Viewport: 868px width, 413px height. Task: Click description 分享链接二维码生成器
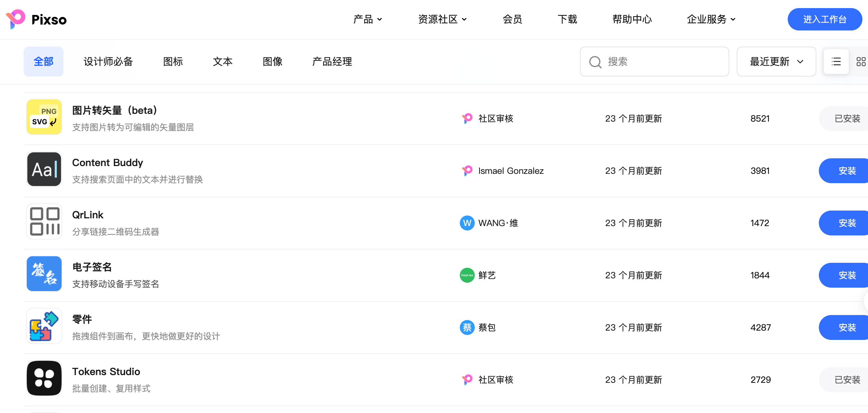point(115,232)
